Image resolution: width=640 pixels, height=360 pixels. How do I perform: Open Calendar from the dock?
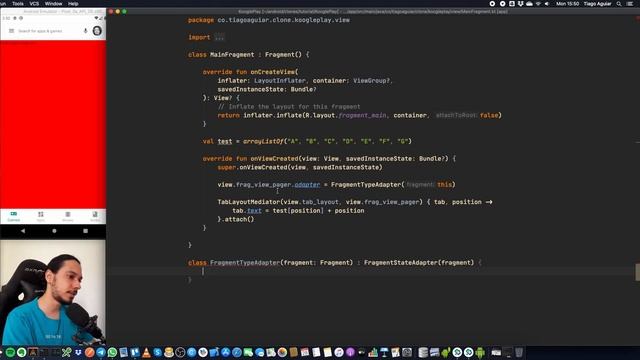coord(305,352)
